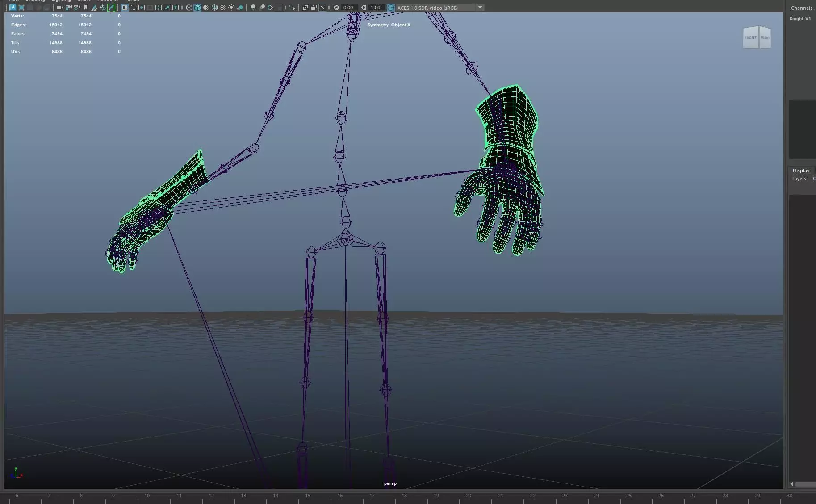Viewport: 816px width, 504px height.
Task: Select the Wireframe cube shading icon
Action: click(x=189, y=8)
